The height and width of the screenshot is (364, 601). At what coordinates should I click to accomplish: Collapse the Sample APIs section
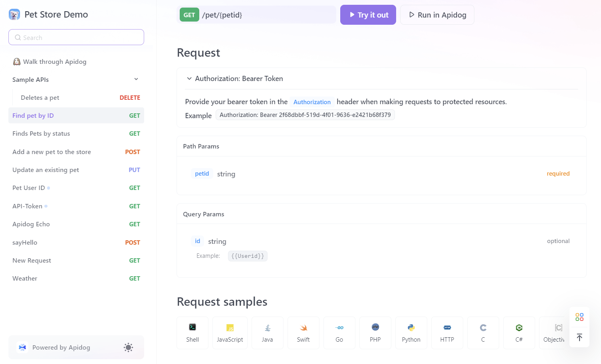[x=136, y=79]
